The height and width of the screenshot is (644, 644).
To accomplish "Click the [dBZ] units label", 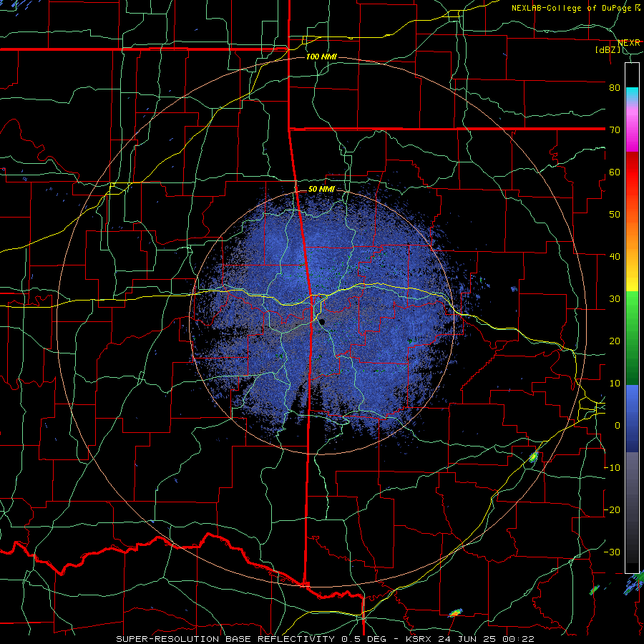I will pyautogui.click(x=608, y=50).
